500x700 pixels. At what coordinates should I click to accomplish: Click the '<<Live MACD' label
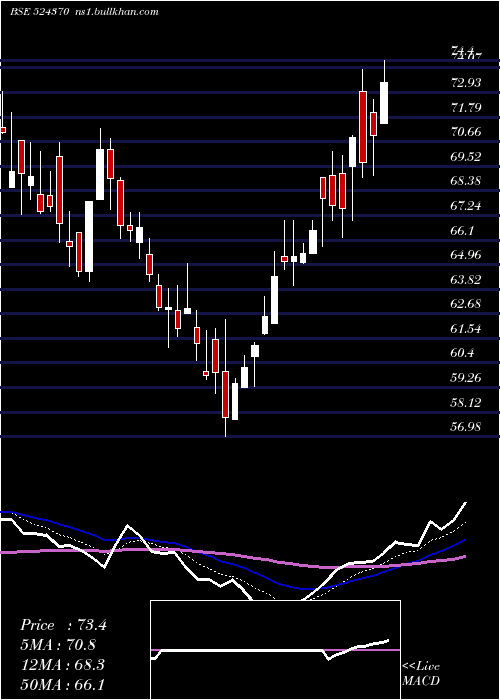click(x=421, y=674)
